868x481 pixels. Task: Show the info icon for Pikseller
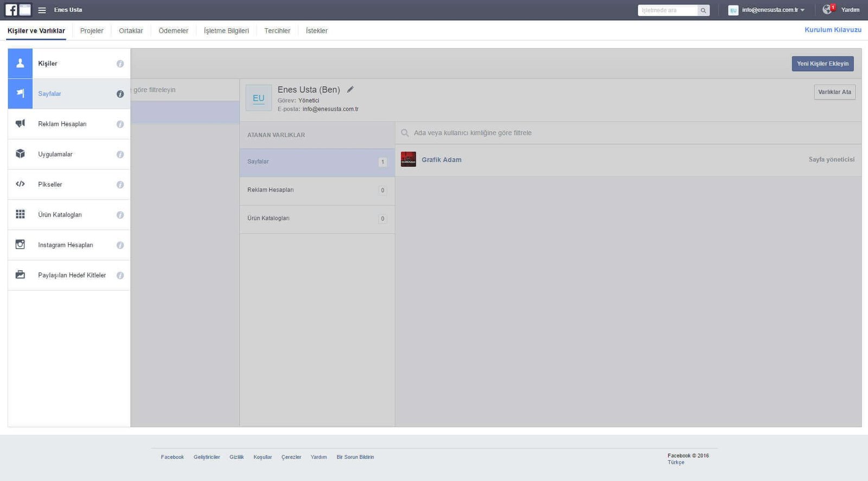(x=120, y=185)
